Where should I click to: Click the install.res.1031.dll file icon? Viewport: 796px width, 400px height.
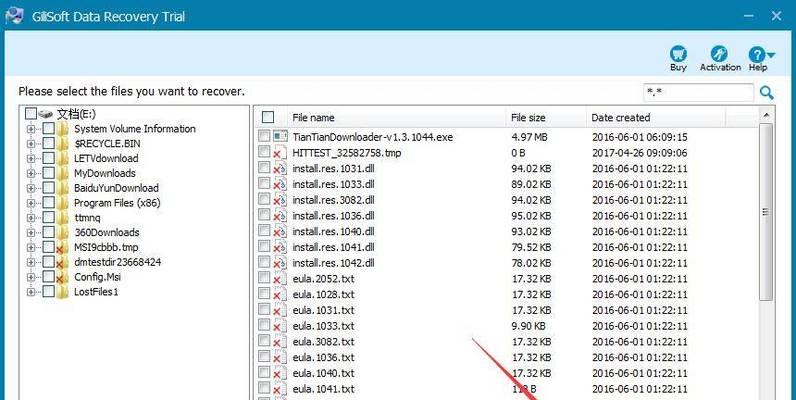[x=280, y=169]
